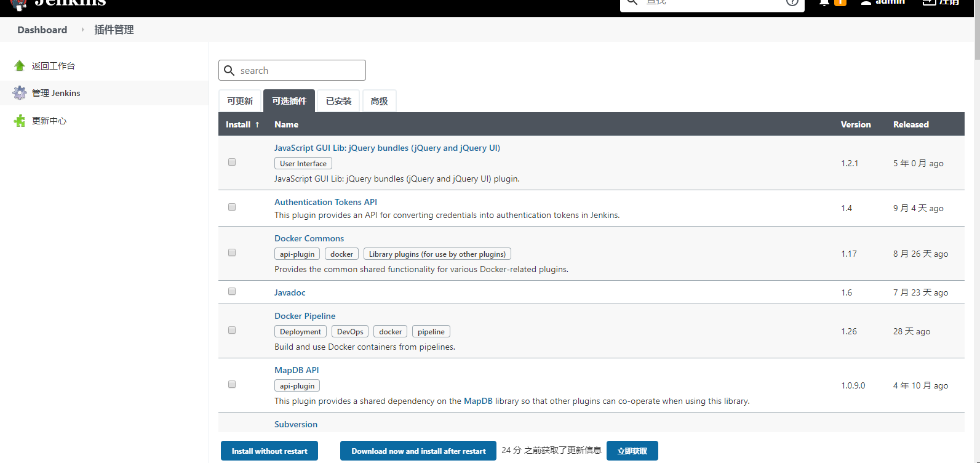Click version 1.2.1 in the jQuery row
980x463 pixels.
[x=850, y=163]
